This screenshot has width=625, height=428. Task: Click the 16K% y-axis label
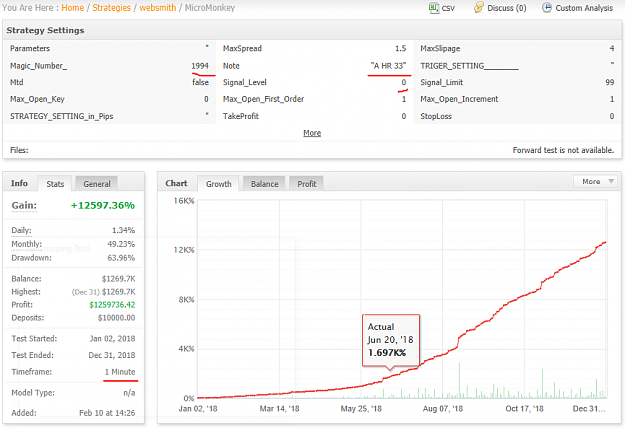pos(184,201)
